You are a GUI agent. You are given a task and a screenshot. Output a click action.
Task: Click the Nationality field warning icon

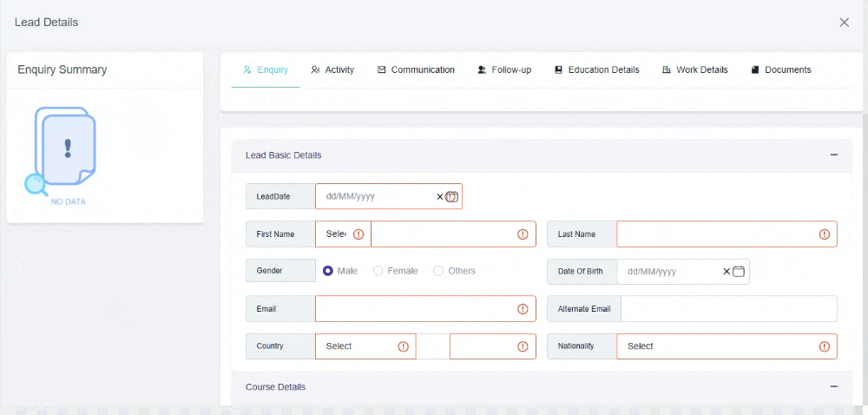point(824,346)
